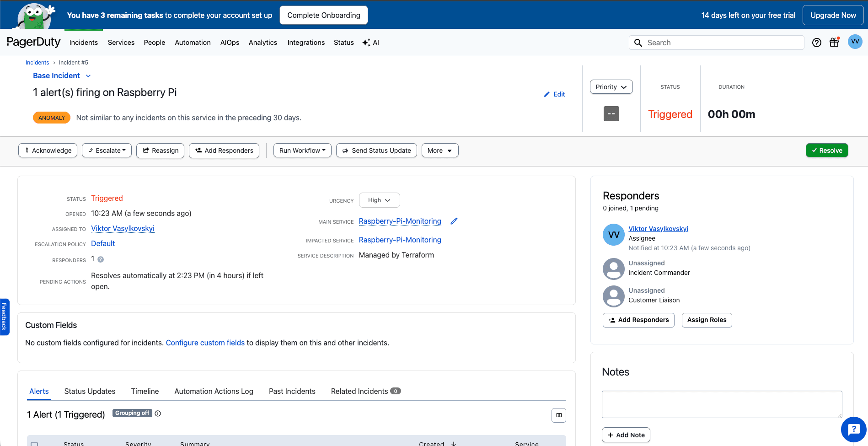This screenshot has height=446, width=868.
Task: Click the Feedback side tab
Action: click(4, 317)
